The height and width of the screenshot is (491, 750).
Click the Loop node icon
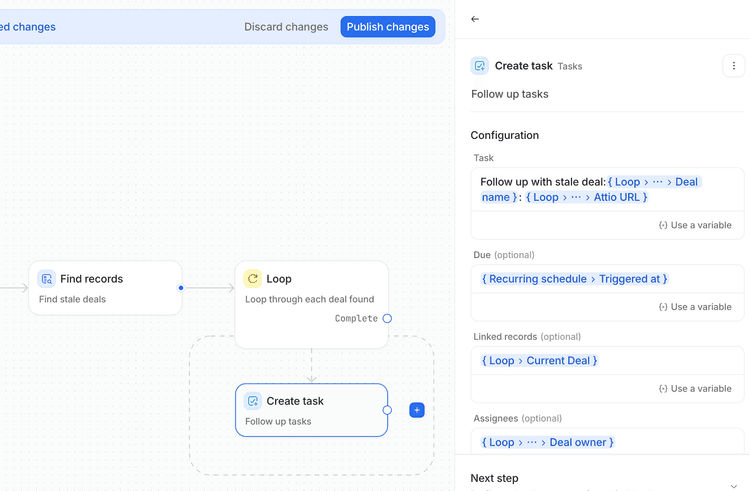coord(253,279)
